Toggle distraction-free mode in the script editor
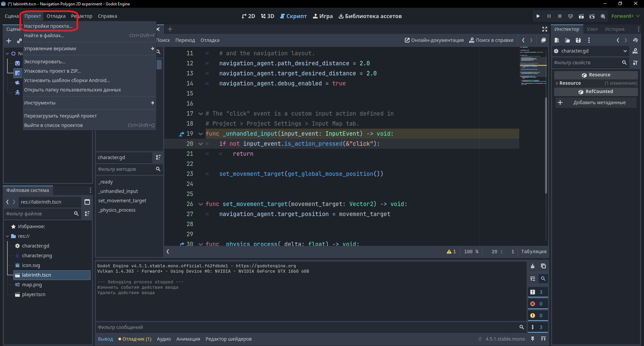The height and width of the screenshot is (346, 644). point(545,29)
